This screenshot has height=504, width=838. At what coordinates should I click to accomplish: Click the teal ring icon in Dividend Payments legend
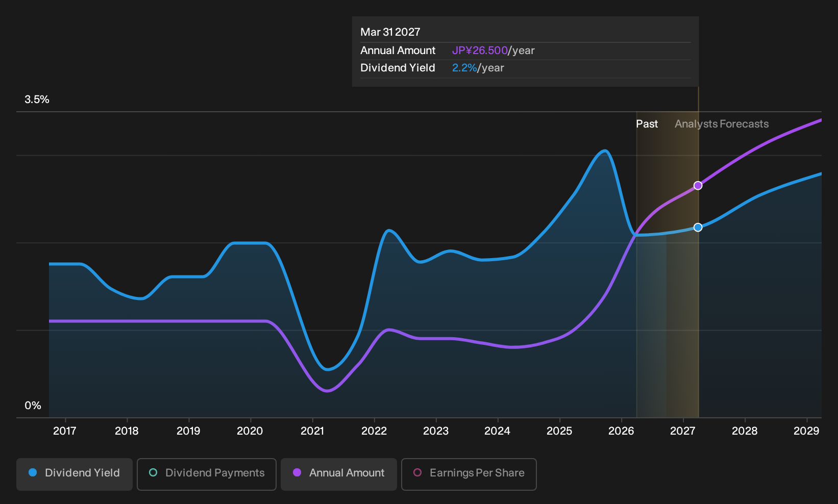click(153, 472)
